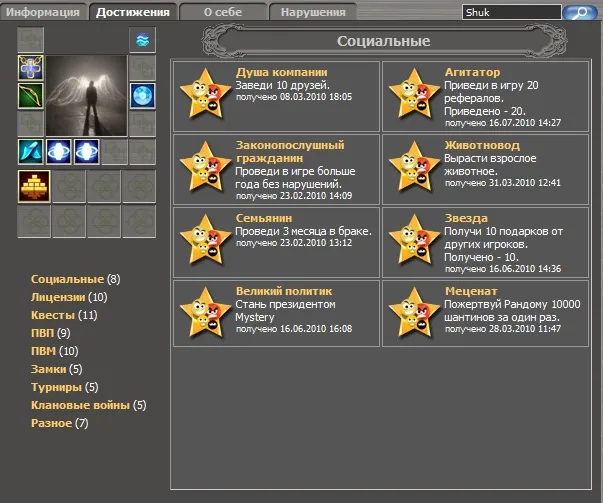Click the magnifier search button
603x503 pixels.
pyautogui.click(x=580, y=13)
